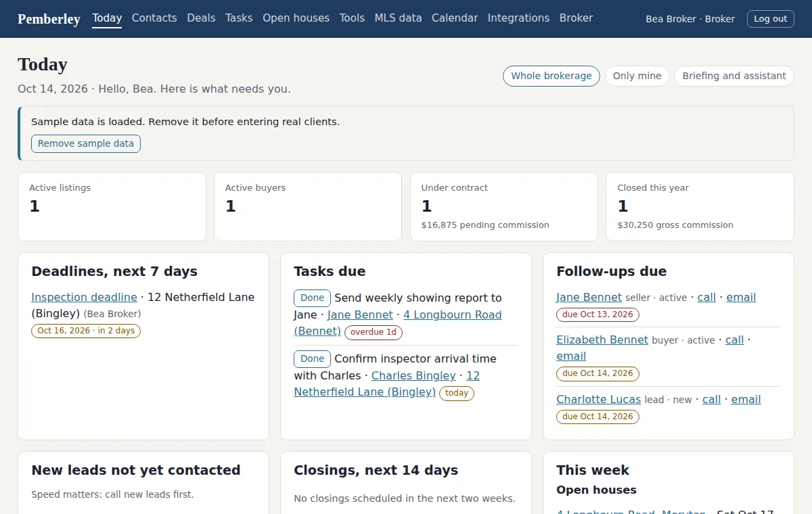Open Jane Bennet in Tasks due
This screenshot has width=812, height=514.
click(x=360, y=314)
